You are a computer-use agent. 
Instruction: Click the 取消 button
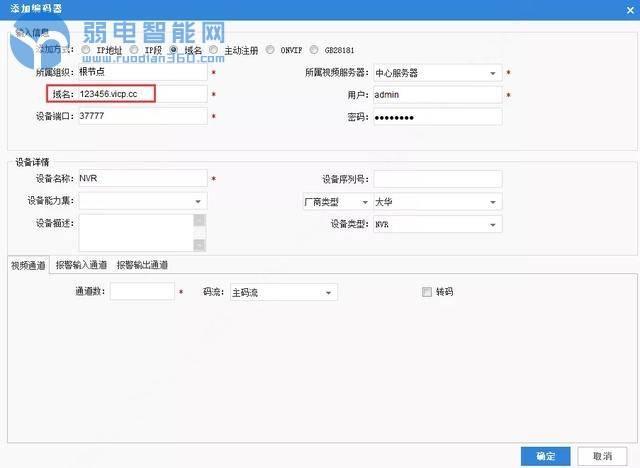603,456
